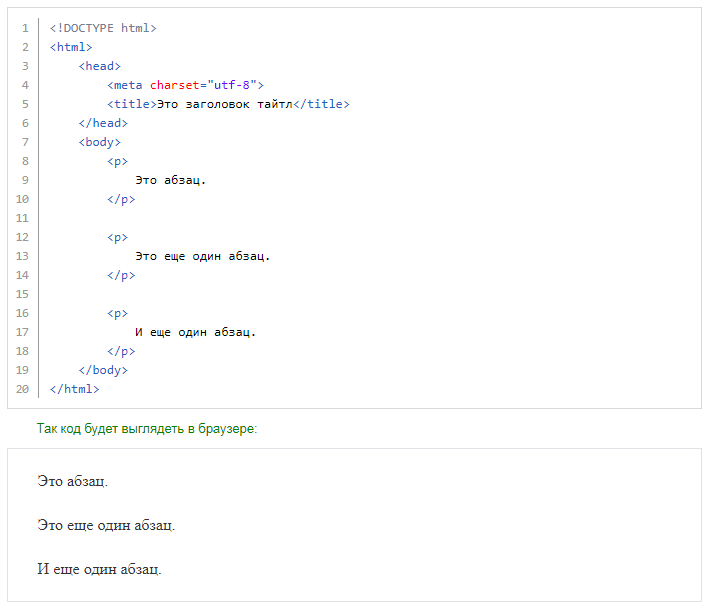
Task: Click rendered paragraph 'Это еще один абзац.' in preview
Action: (x=106, y=525)
